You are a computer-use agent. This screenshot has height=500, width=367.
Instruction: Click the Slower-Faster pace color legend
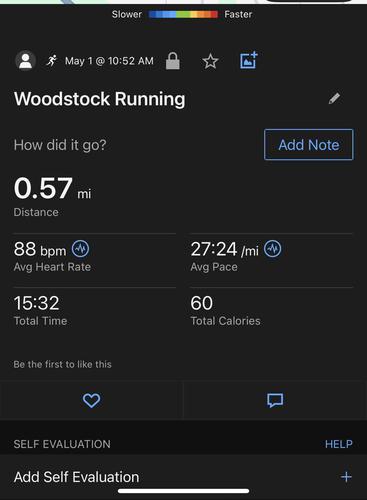pyautogui.click(x=182, y=14)
